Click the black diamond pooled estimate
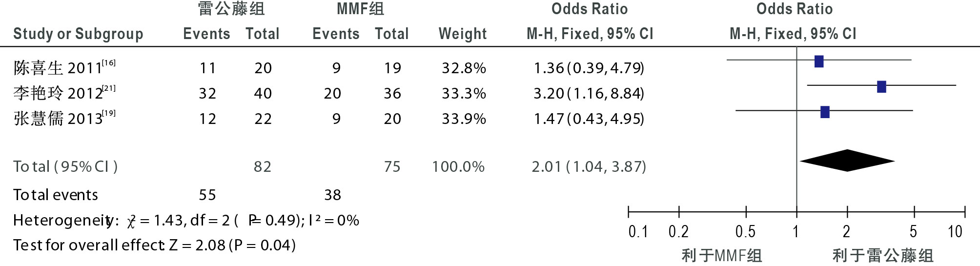 coord(847,161)
